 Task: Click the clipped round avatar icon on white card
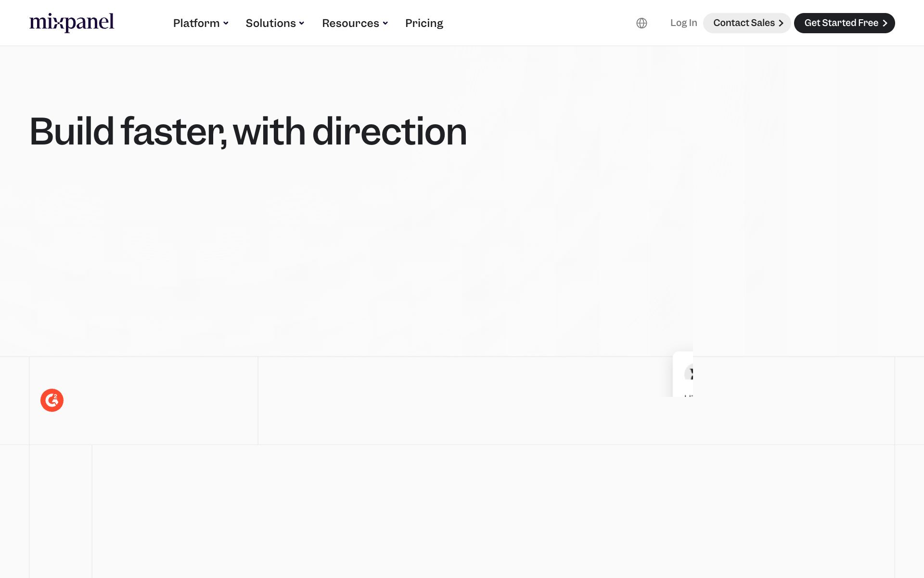[689, 373]
